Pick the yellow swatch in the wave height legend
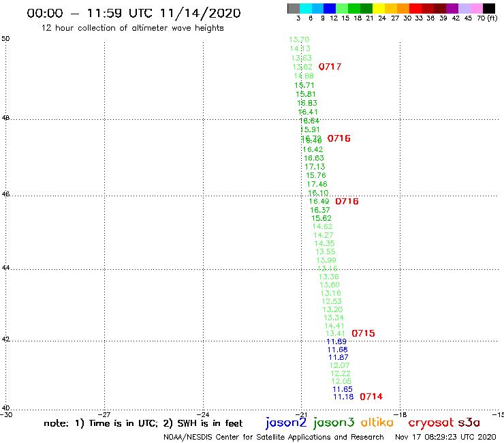Screen dimensions: 504x443 [x=379, y=8]
